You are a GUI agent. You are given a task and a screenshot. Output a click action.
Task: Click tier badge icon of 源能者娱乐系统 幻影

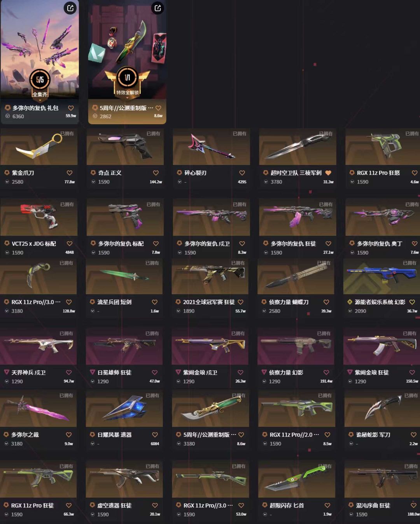coord(350,302)
